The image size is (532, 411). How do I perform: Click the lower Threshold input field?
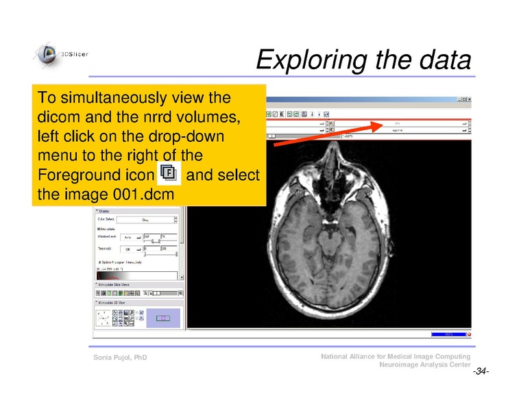click(x=152, y=248)
